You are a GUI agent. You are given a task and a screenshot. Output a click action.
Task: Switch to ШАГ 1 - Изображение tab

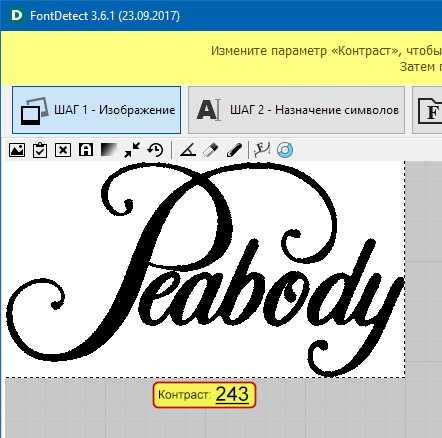pyautogui.click(x=97, y=110)
